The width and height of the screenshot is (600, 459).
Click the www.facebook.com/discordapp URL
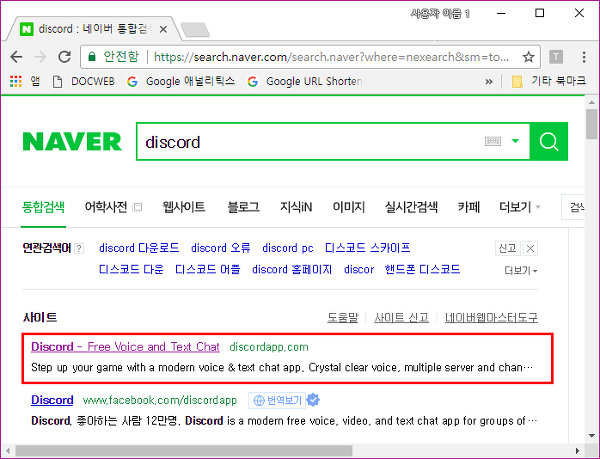(160, 400)
